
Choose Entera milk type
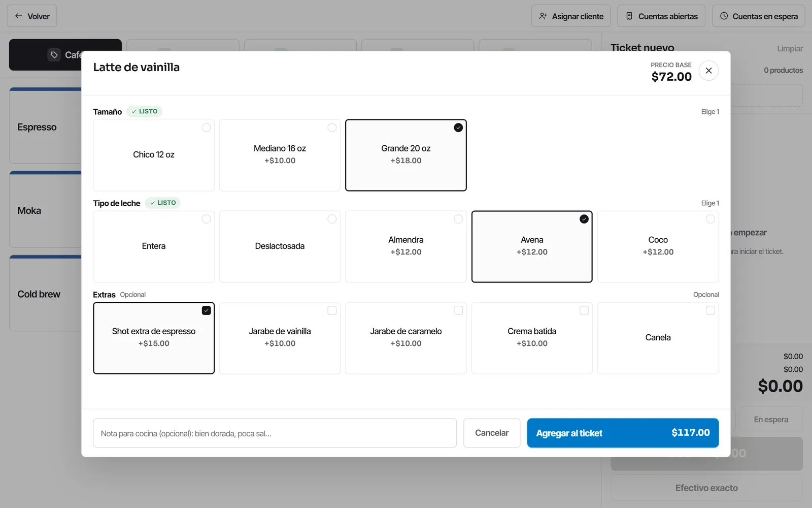pyautogui.click(x=154, y=247)
